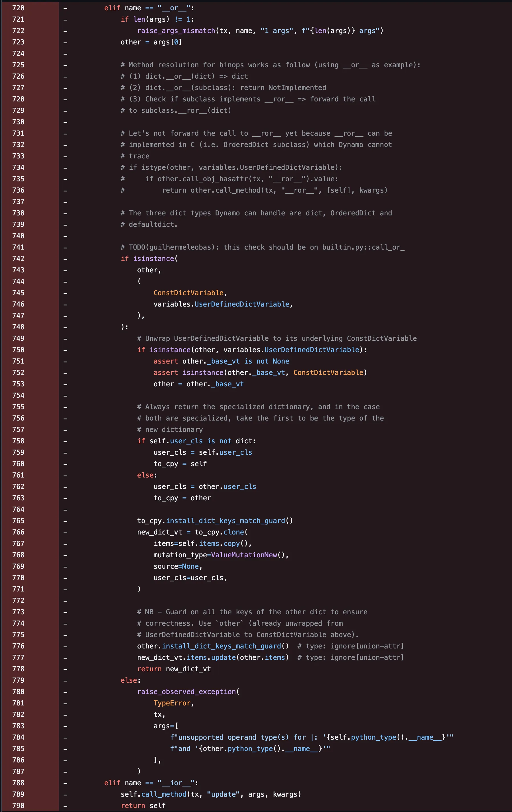Click line number 742
This screenshot has height=812, width=512.
coord(18,259)
